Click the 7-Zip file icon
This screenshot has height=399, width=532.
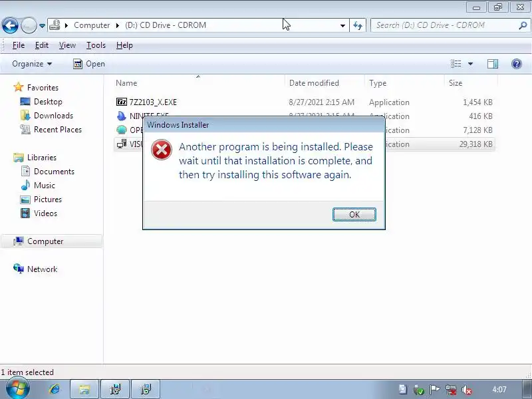click(122, 102)
